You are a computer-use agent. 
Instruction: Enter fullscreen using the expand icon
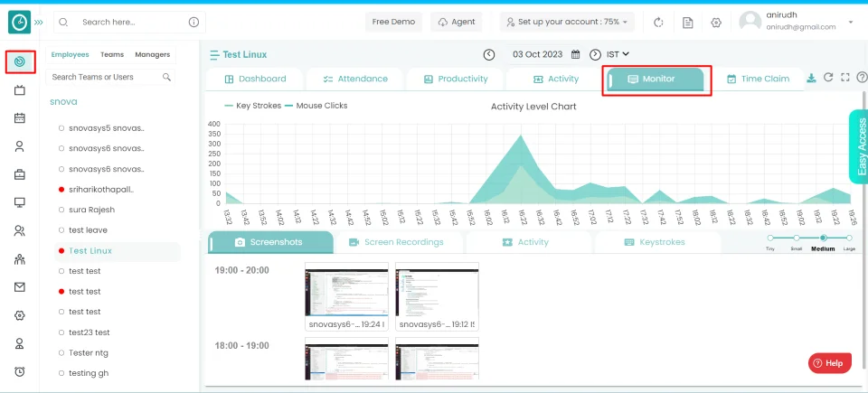[844, 79]
